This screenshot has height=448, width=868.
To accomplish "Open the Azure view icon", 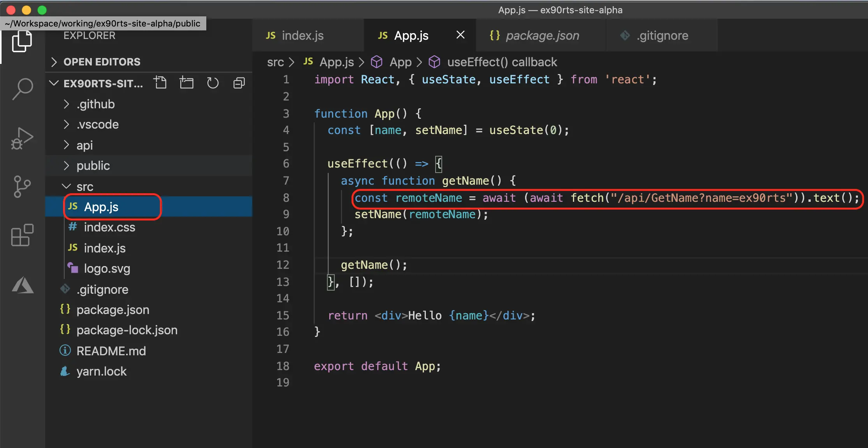I will coord(23,285).
